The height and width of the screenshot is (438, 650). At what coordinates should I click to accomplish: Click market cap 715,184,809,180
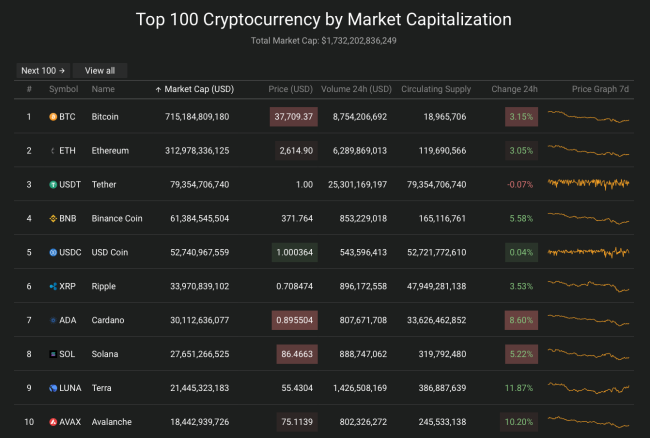coord(197,117)
